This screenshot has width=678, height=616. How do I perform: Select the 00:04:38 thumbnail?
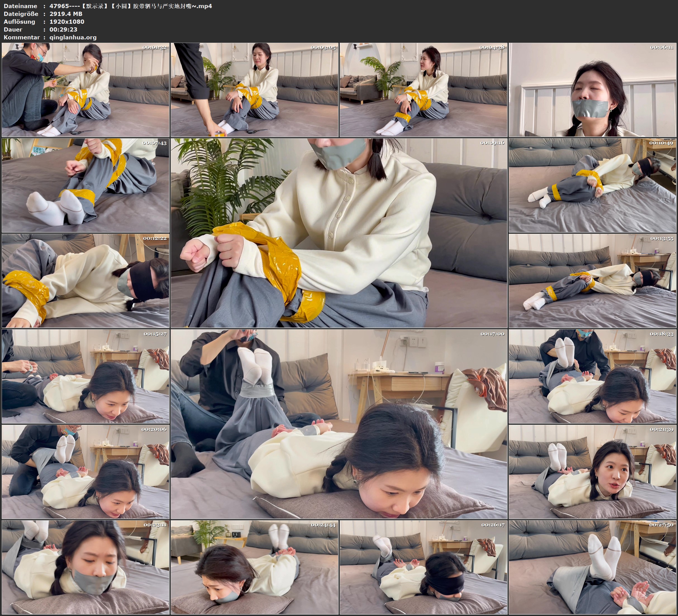(x=423, y=89)
